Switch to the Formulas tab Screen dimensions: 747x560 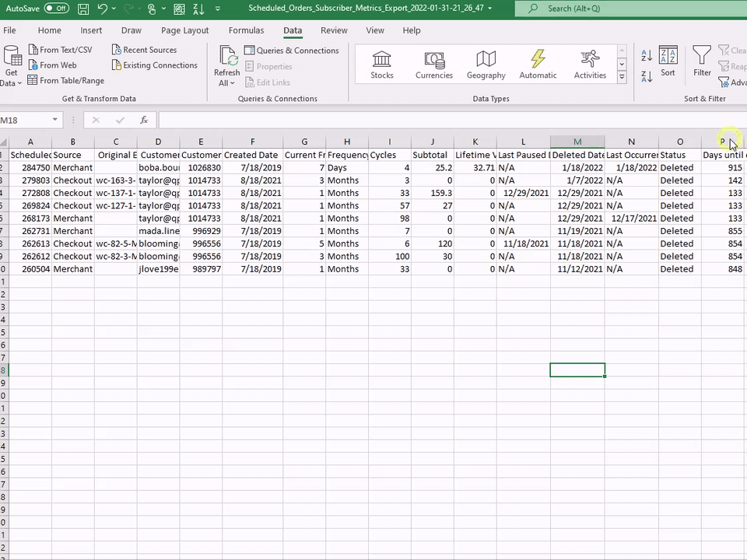click(x=247, y=30)
